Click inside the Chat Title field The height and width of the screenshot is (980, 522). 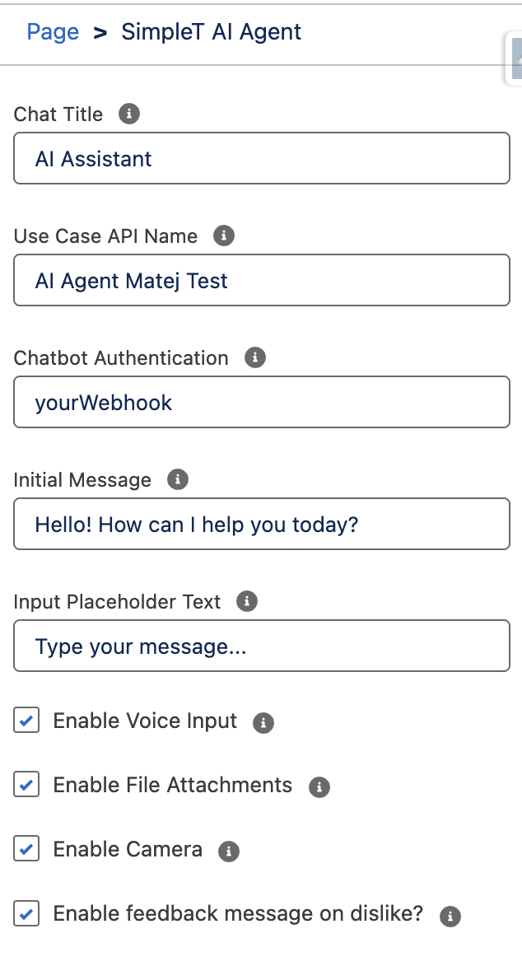tap(261, 158)
